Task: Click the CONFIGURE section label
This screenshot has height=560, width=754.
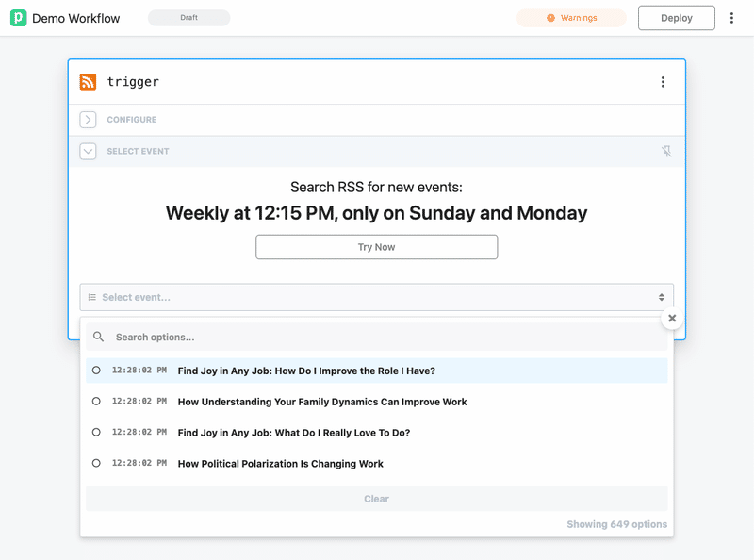Action: [132, 120]
